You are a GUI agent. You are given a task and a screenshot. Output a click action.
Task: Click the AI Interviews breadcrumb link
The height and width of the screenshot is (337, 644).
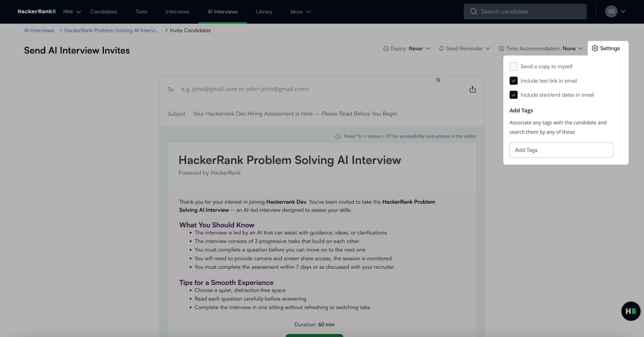39,30
